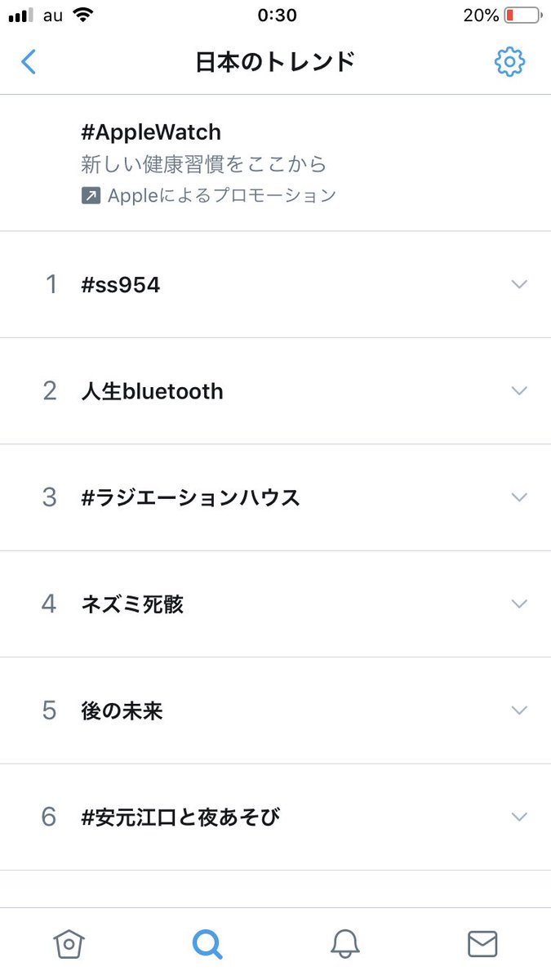This screenshot has height=980, width=551.
Task: Open the ネズミ死骸 trend
Action: [133, 604]
